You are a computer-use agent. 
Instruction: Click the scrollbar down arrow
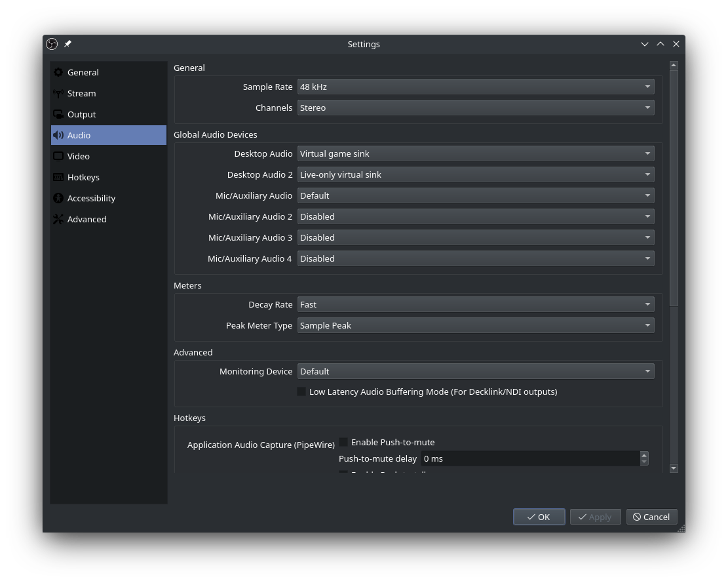[x=674, y=468]
